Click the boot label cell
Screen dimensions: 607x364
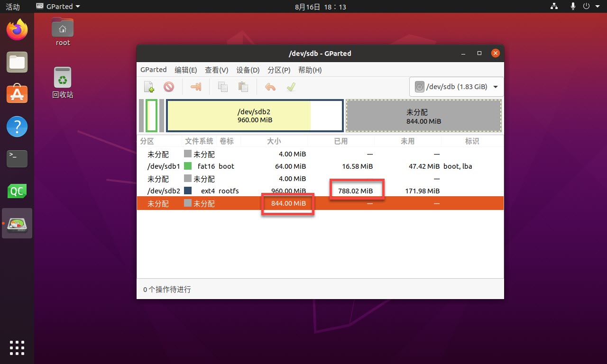(x=226, y=166)
